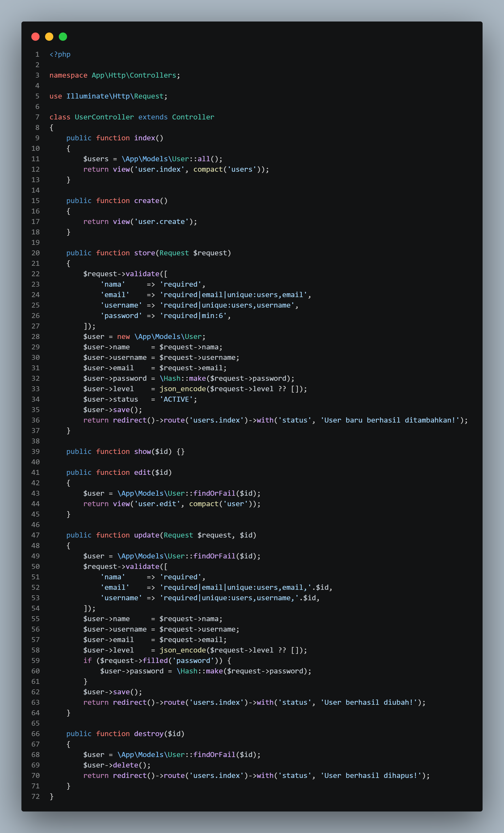
Task: Click the 'required|min:6' password rule
Action: [x=193, y=316]
